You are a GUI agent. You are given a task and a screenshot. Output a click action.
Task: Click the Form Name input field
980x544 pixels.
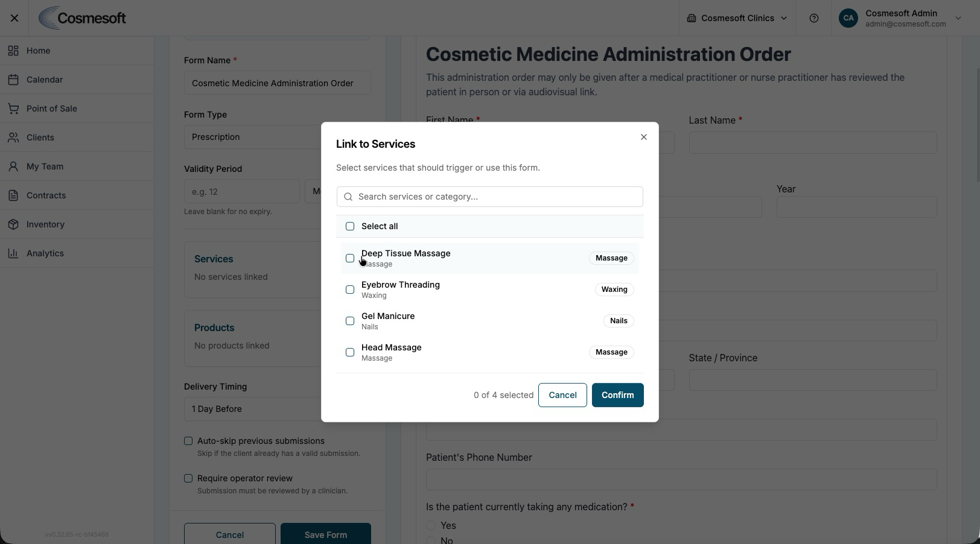click(x=278, y=83)
